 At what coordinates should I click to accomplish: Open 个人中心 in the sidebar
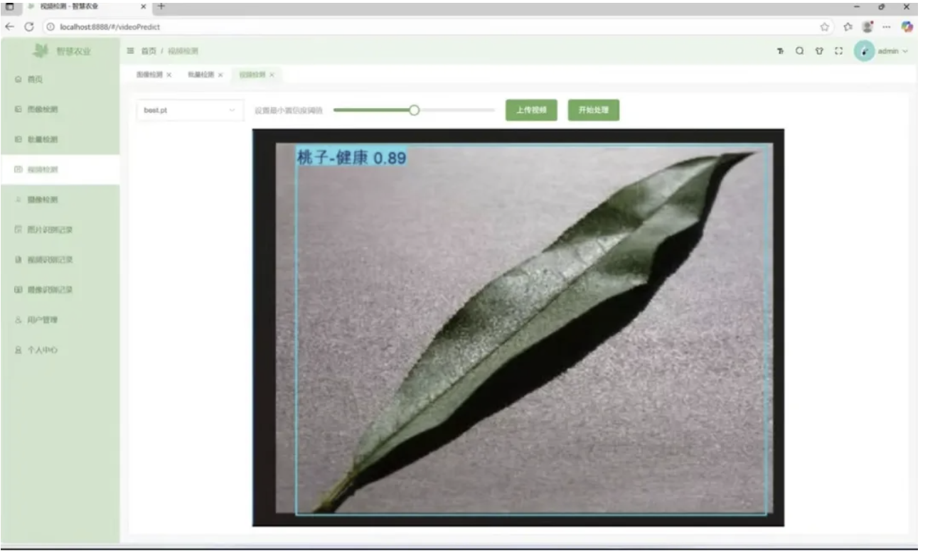coord(60,350)
